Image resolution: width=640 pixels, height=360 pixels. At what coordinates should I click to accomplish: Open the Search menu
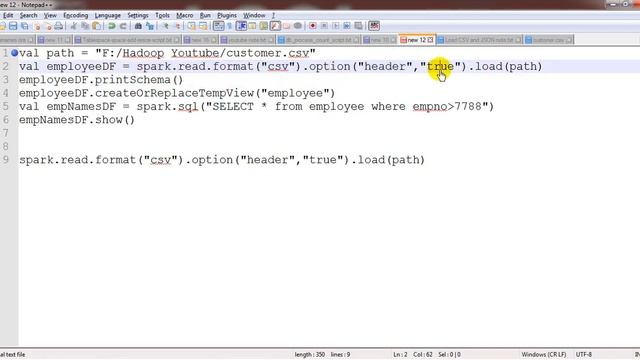[x=28, y=16]
